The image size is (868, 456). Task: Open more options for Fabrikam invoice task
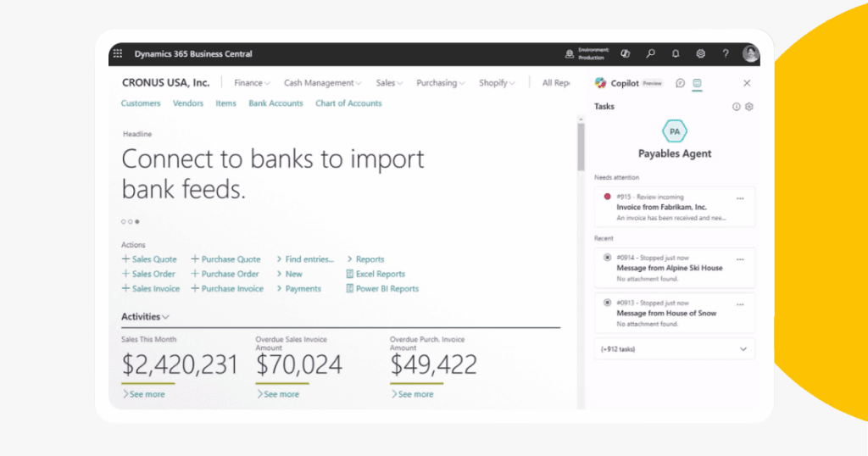pyautogui.click(x=740, y=198)
